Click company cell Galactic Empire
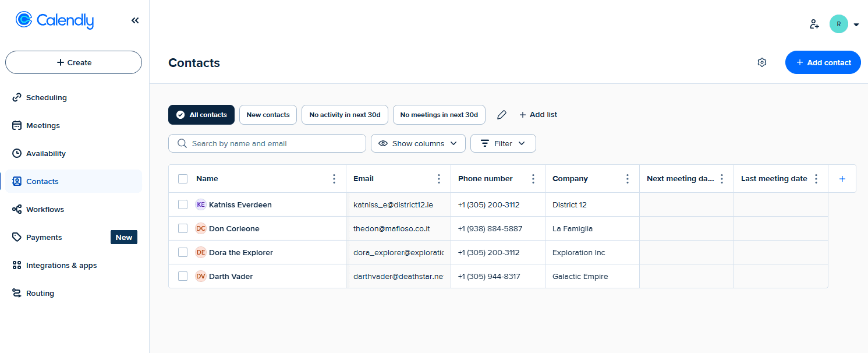Screen dimensions: 868x353 (592, 276)
